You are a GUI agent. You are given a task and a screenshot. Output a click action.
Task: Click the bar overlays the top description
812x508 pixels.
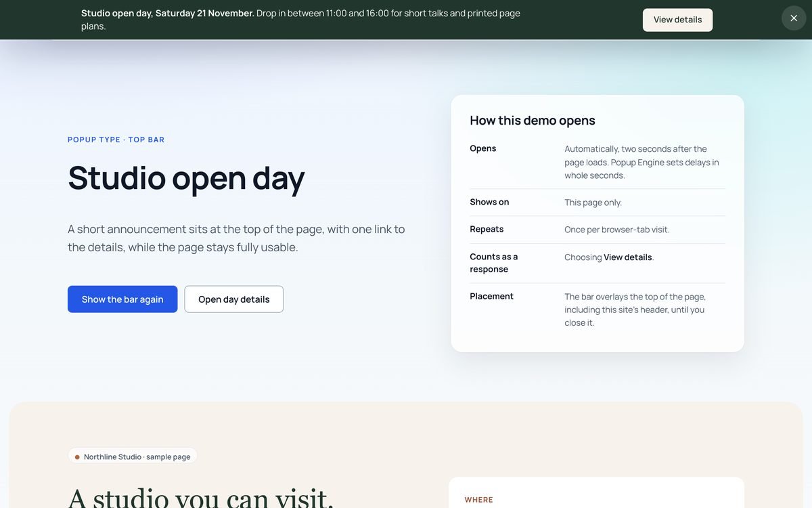635,310
